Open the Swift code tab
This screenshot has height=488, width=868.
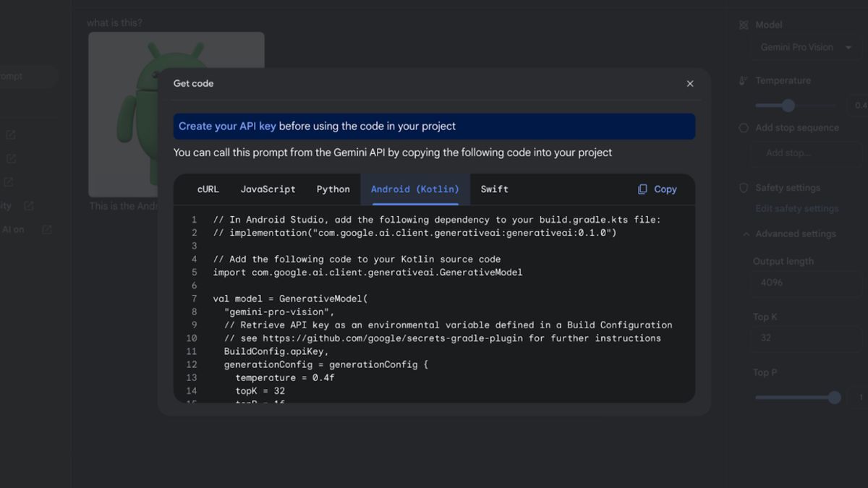tap(494, 189)
